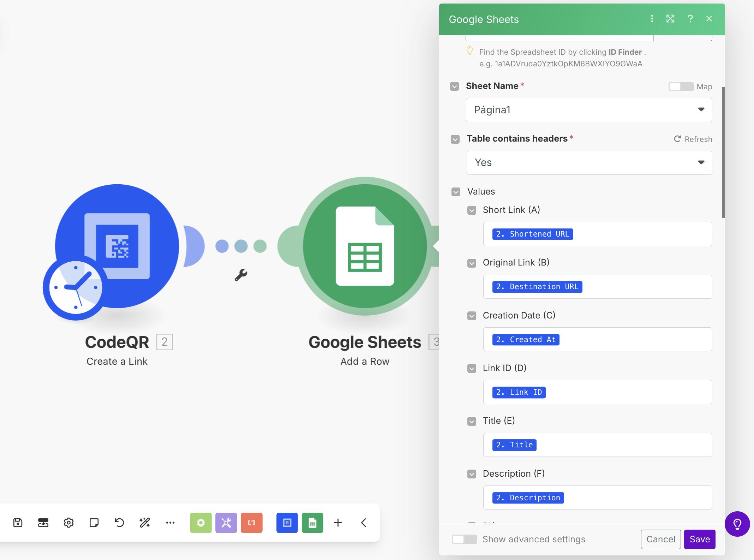This screenshot has height=560, width=754.
Task: Click the undo arrow icon
Action: tap(119, 523)
